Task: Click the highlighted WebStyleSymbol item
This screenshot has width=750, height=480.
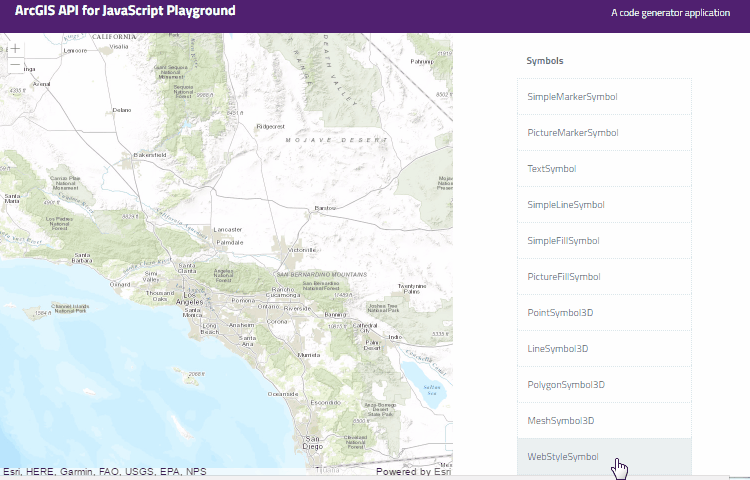Action: point(604,457)
